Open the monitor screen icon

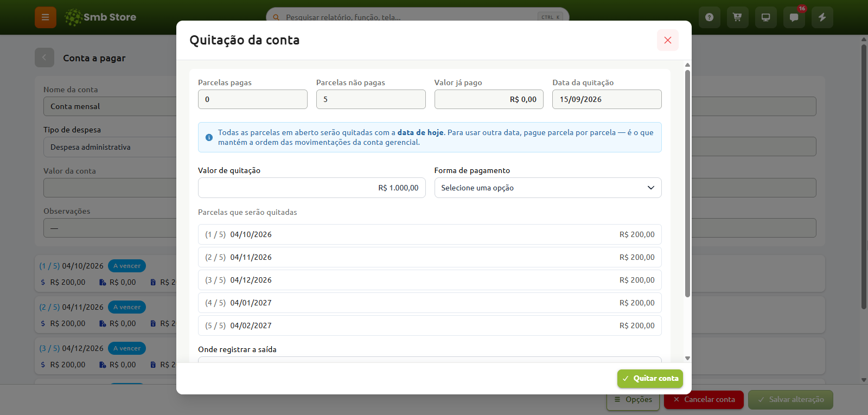coord(765,17)
